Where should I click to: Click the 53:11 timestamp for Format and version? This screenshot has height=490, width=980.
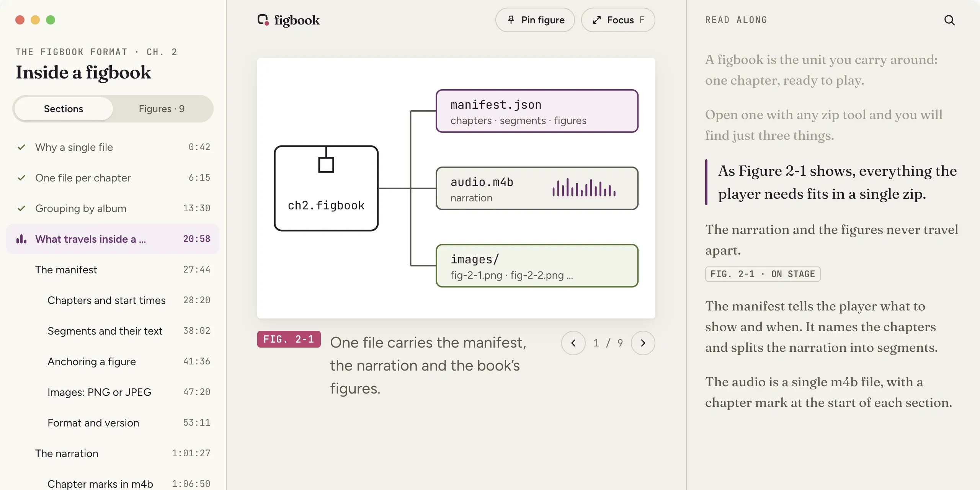click(x=196, y=423)
